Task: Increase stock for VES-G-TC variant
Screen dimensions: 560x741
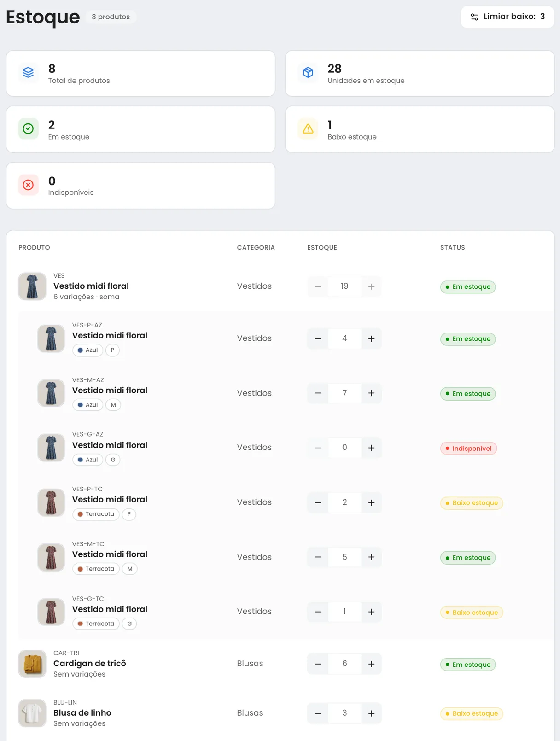Action: [371, 612]
